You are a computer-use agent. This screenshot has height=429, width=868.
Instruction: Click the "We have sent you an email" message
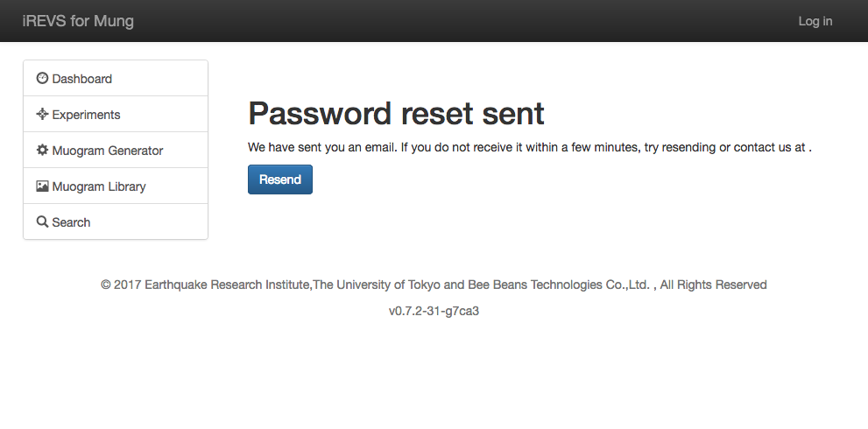322,147
